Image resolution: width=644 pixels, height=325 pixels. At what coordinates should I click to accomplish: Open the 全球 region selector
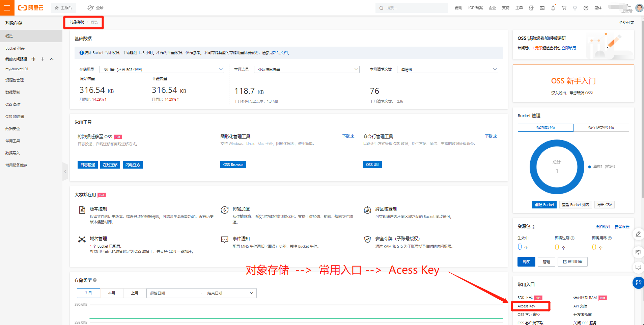(x=95, y=8)
